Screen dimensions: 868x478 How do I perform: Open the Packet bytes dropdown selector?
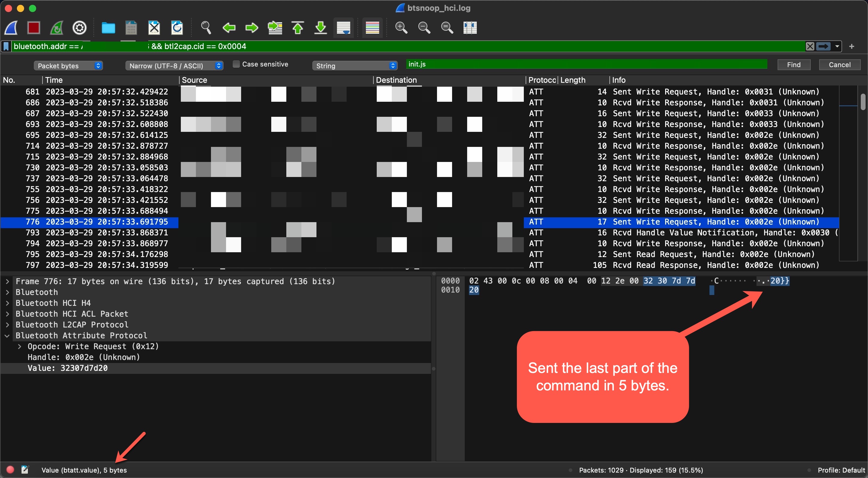tap(68, 65)
